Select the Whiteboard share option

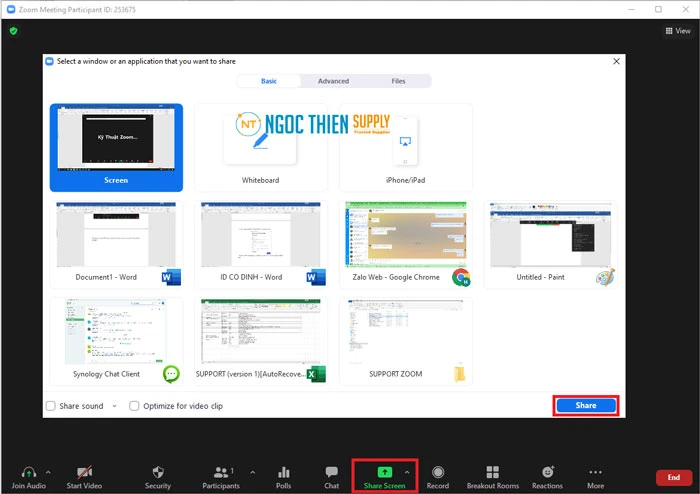[x=261, y=148]
